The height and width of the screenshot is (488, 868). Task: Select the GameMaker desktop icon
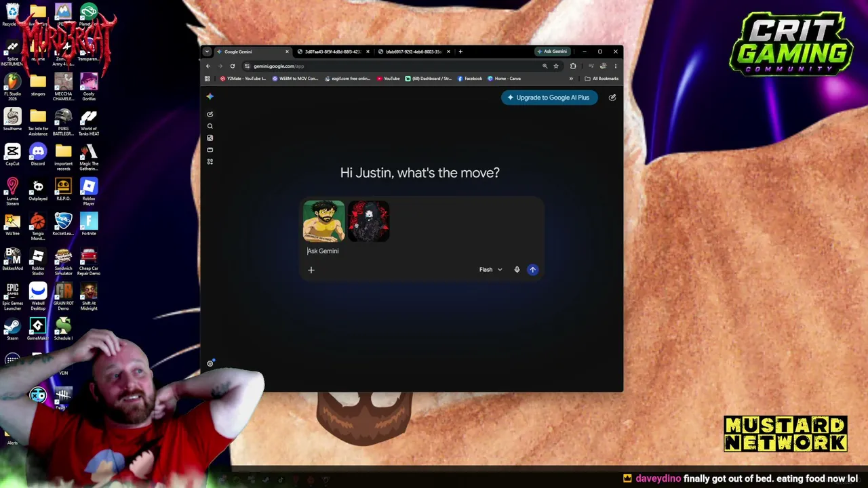click(38, 329)
